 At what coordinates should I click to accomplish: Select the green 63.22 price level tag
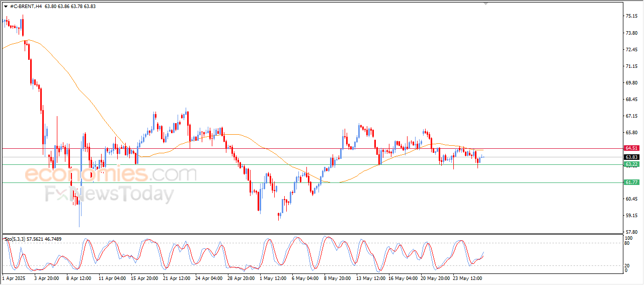631,164
